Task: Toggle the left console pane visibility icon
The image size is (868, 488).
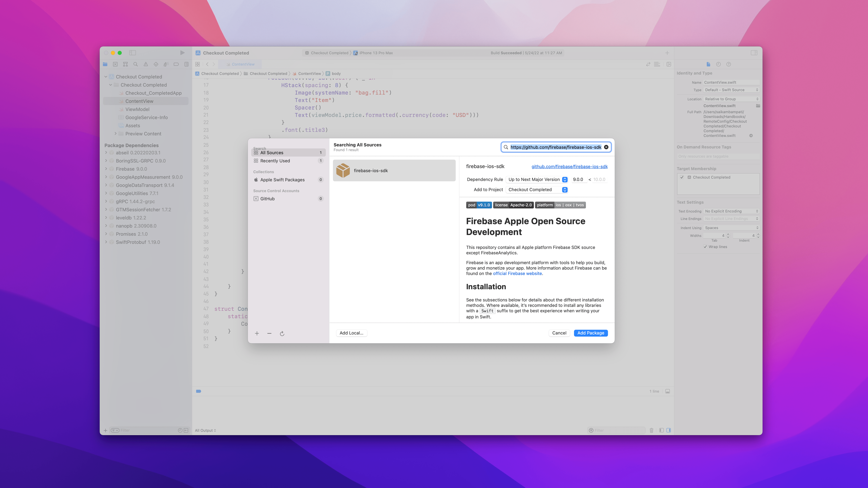Action: [662, 430]
